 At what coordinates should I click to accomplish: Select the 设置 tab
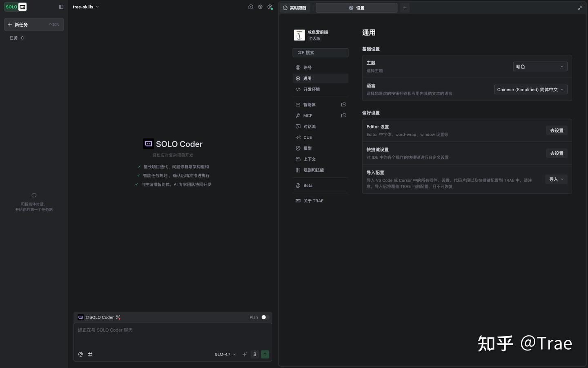(x=356, y=8)
